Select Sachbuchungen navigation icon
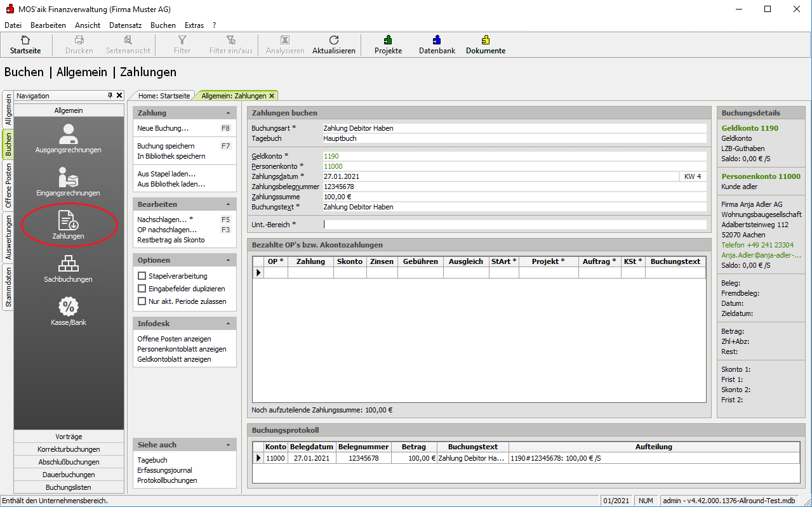812x507 pixels. (x=68, y=268)
